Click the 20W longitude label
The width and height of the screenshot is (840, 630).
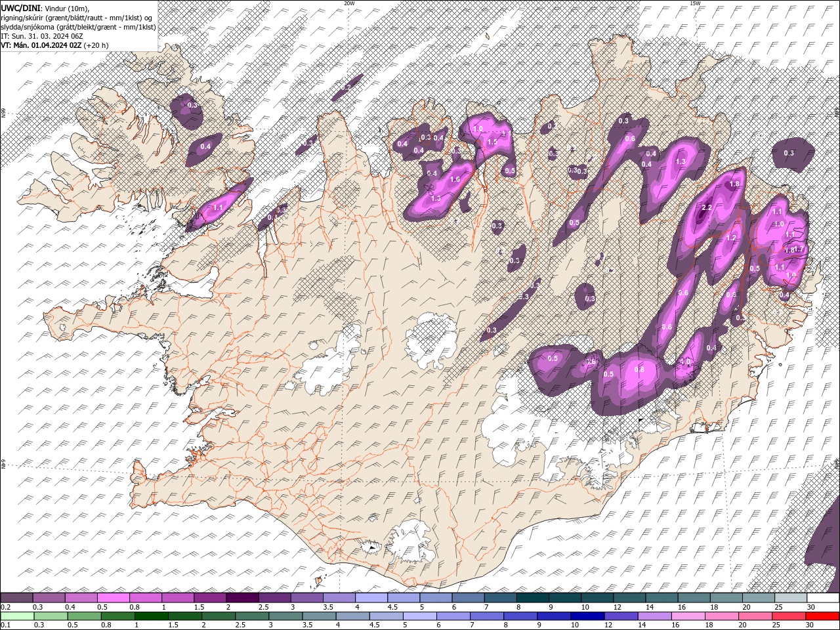[x=349, y=3]
